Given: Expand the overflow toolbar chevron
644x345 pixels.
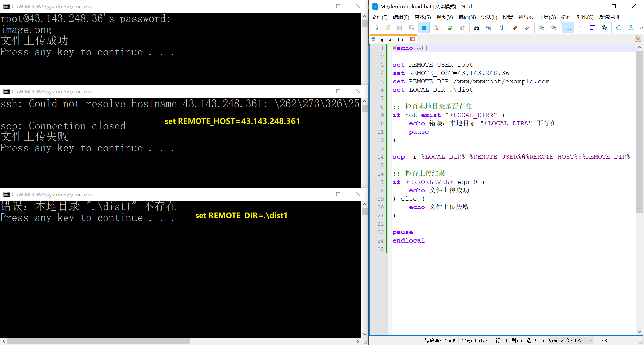Looking at the screenshot, I should click(642, 28).
